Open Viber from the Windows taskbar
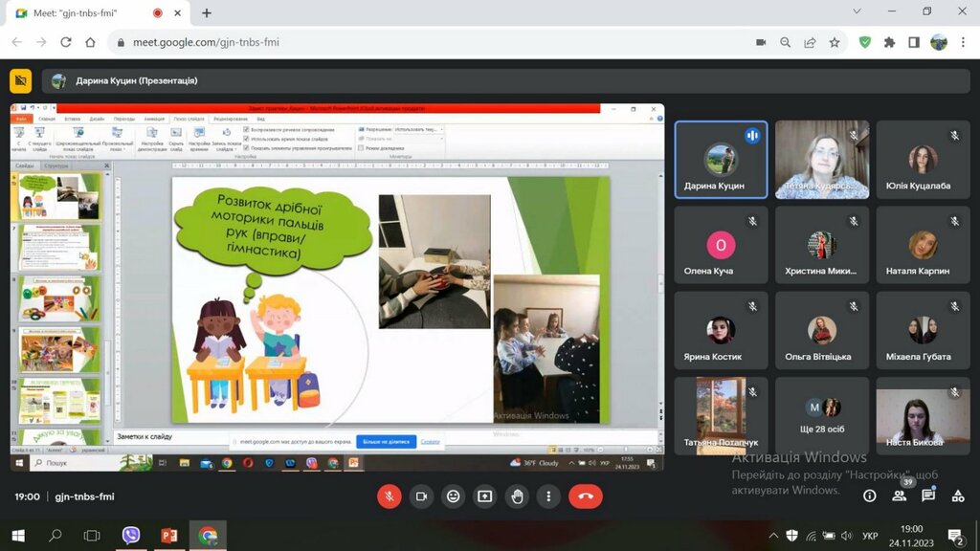The image size is (980, 551). 131,535
